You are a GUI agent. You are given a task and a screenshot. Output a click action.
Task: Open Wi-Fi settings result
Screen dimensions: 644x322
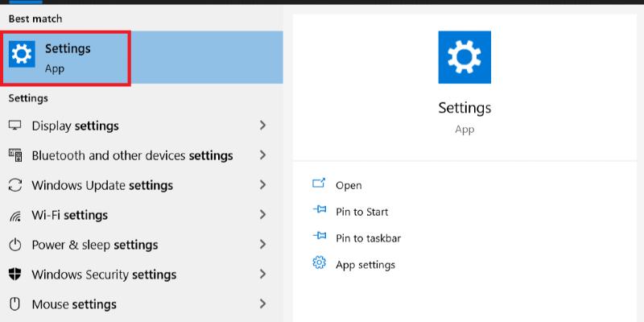click(142, 215)
